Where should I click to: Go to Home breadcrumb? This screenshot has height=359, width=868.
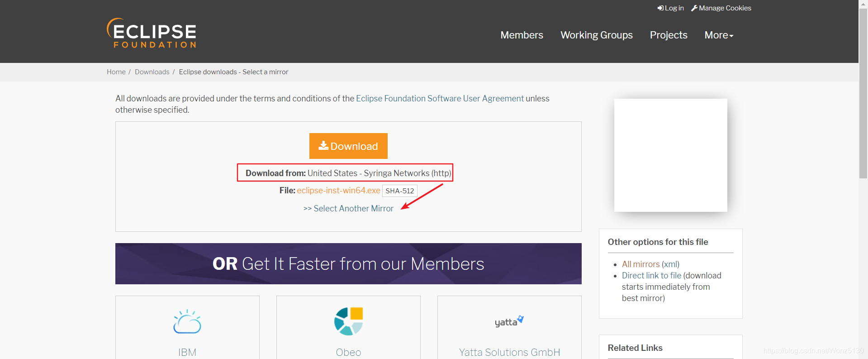tap(116, 72)
